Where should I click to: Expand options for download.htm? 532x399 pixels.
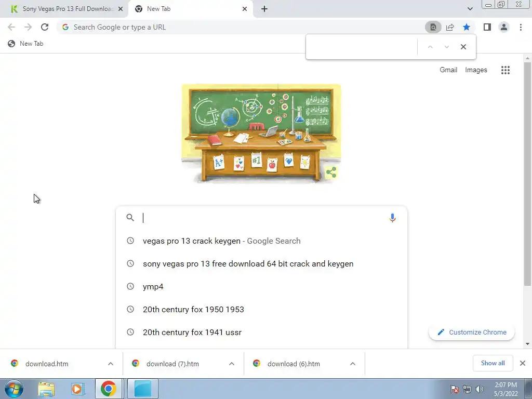(x=111, y=364)
